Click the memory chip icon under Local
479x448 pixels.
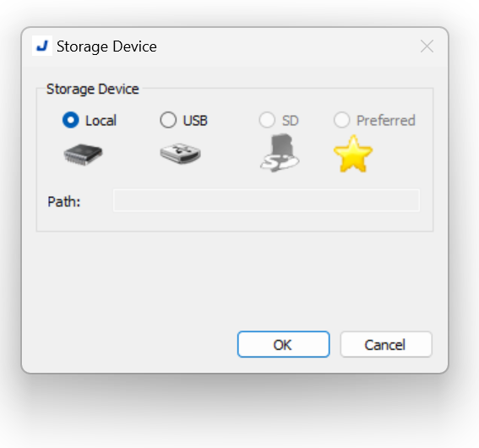(83, 155)
